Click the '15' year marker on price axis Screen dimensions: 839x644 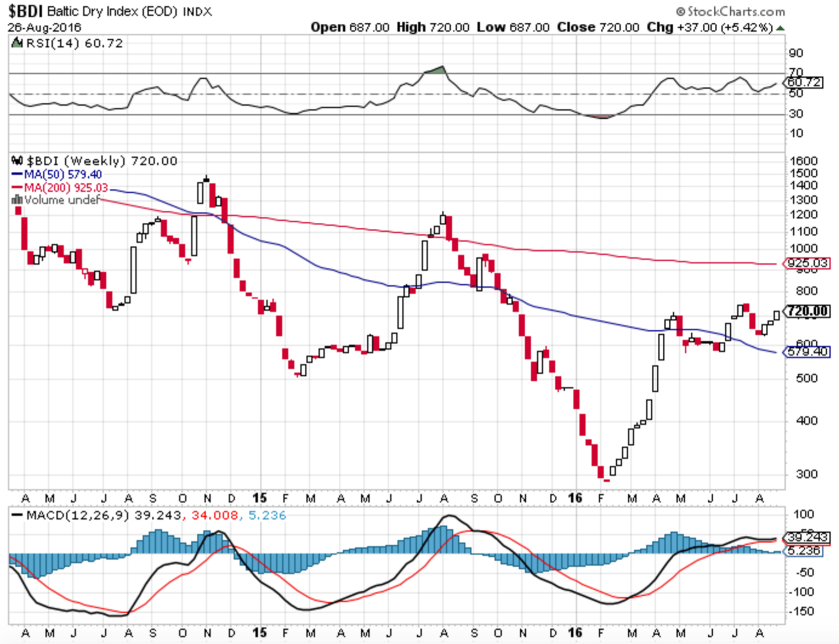point(259,498)
